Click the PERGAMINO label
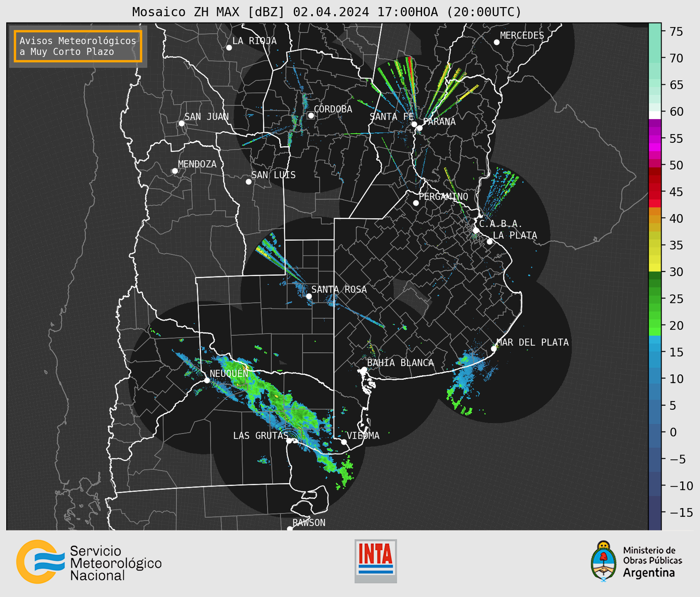Screen dimensions: 700x597 (x=443, y=196)
